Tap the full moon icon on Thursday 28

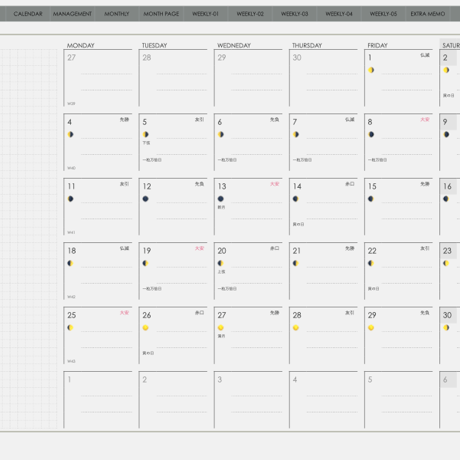(x=296, y=328)
